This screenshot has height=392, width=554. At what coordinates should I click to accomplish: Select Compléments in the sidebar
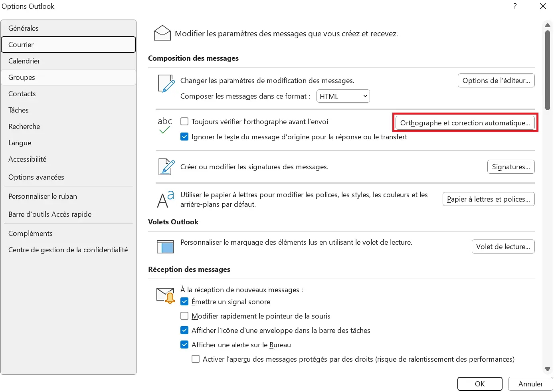69,234
